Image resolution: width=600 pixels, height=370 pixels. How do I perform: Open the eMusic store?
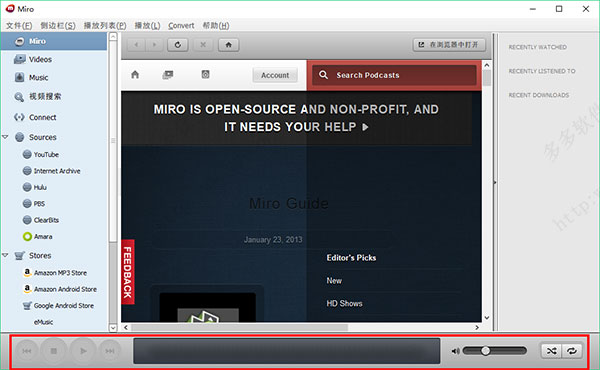point(43,322)
